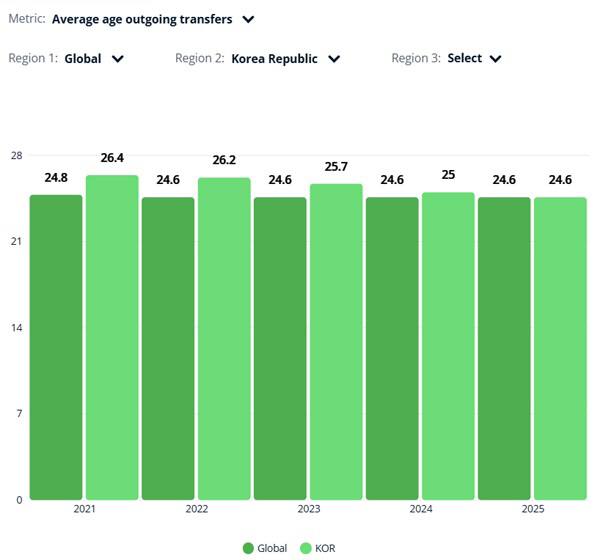Expand the Region 2 Korea Republic dropdown
The height and width of the screenshot is (560, 600).
(334, 59)
